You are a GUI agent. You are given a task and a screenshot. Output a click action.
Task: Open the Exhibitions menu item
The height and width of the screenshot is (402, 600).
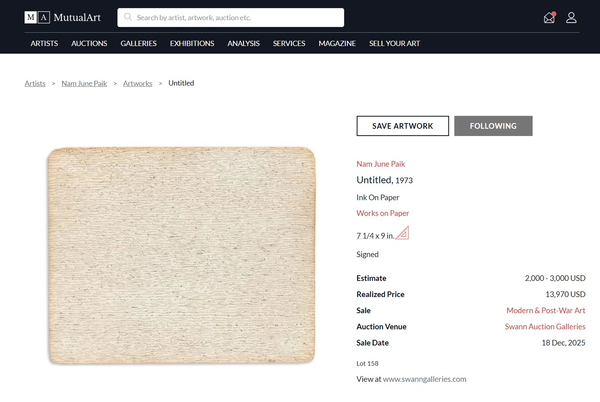pos(192,44)
